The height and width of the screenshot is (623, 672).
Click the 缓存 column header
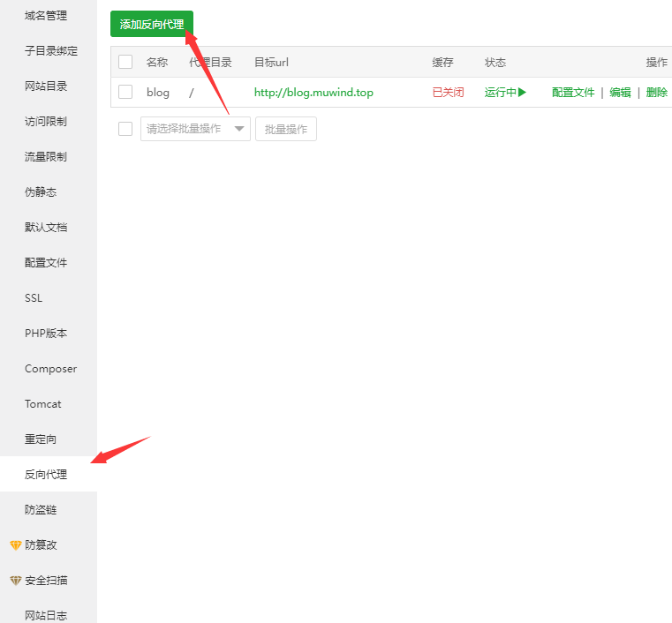442,63
